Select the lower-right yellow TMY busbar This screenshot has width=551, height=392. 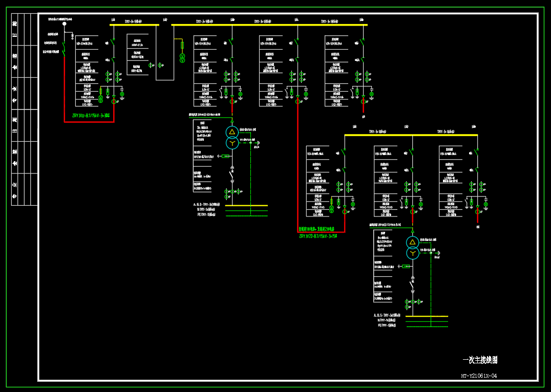(411, 135)
